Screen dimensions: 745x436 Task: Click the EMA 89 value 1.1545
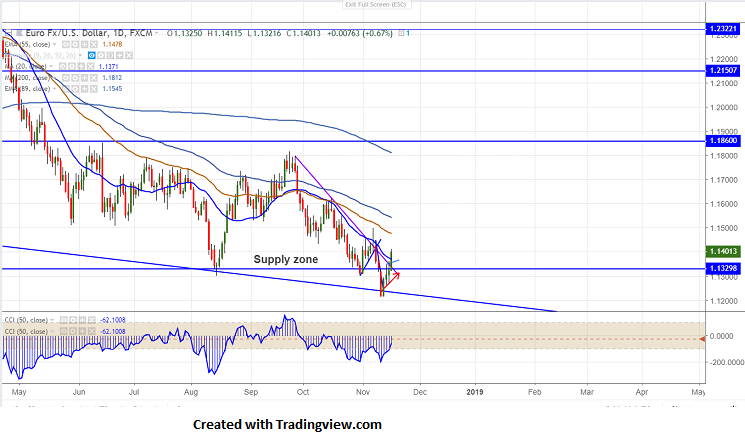(x=113, y=89)
